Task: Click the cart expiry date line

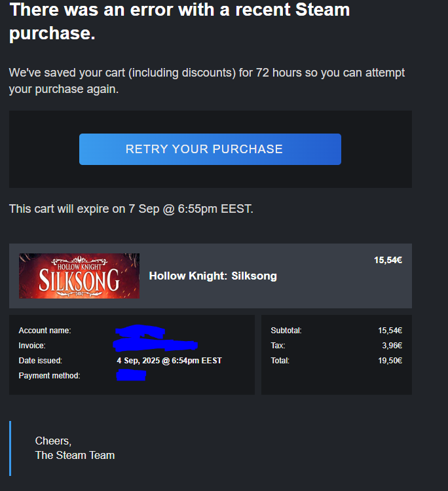Action: tap(131, 209)
